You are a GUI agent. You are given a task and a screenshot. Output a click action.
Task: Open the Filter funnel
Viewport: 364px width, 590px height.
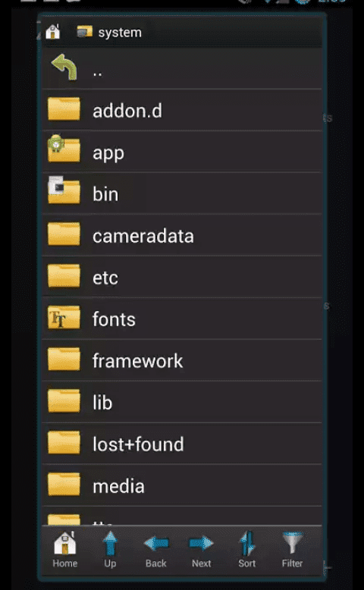pos(292,549)
